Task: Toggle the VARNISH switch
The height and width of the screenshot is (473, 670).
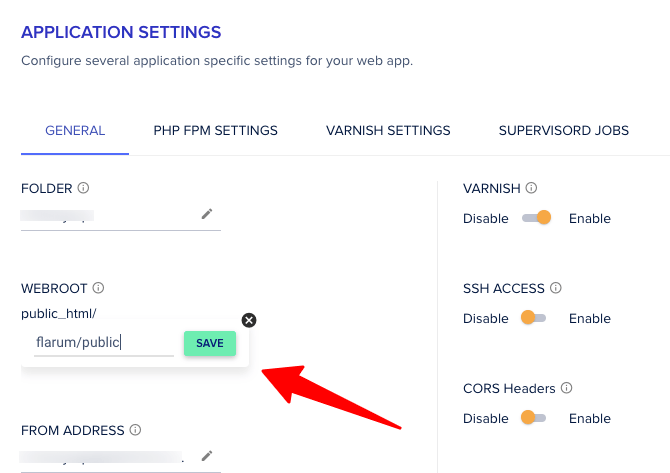Action: pos(537,218)
